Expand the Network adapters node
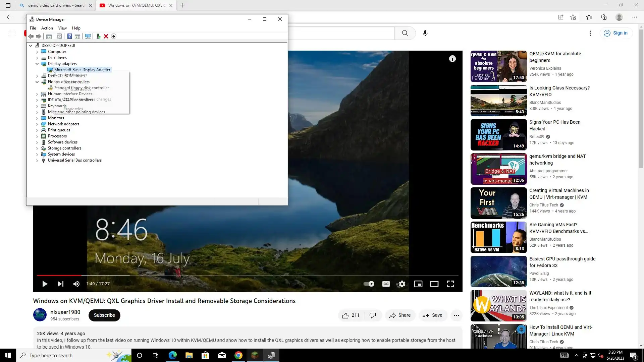The image size is (644, 362). coord(37,124)
